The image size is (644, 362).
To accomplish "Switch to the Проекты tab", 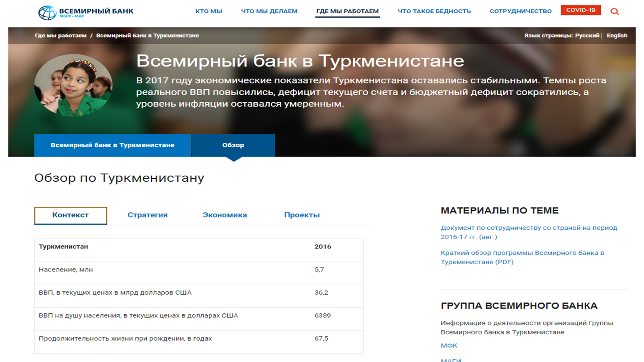I will click(302, 215).
